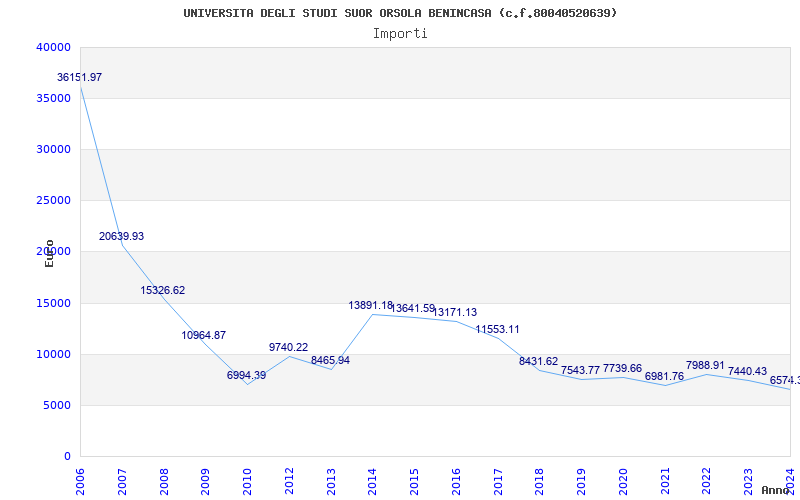Click the x-axis year 2015
The width and height of the screenshot is (800, 500).
point(414,482)
